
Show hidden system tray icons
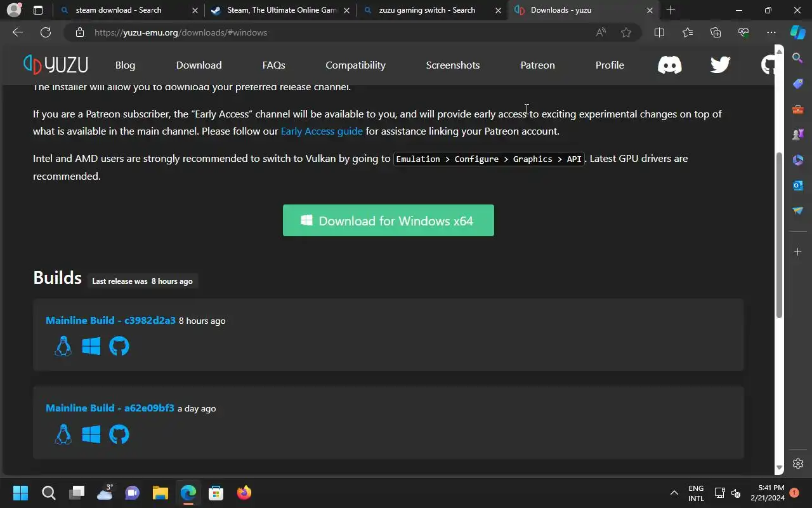(674, 493)
